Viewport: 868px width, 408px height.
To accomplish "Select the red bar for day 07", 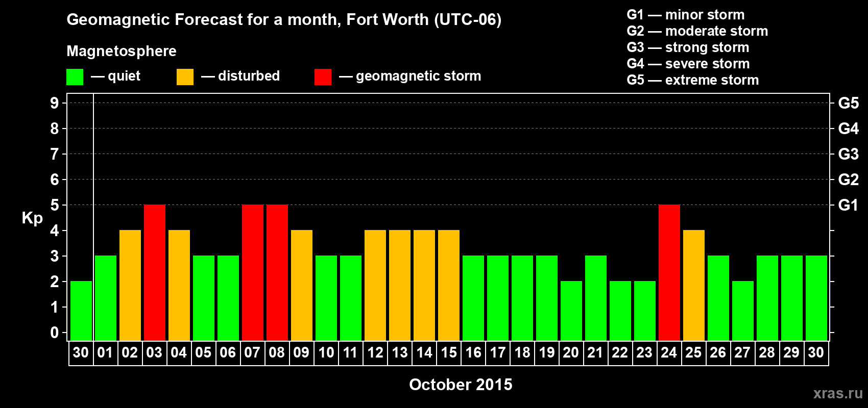I will [253, 272].
